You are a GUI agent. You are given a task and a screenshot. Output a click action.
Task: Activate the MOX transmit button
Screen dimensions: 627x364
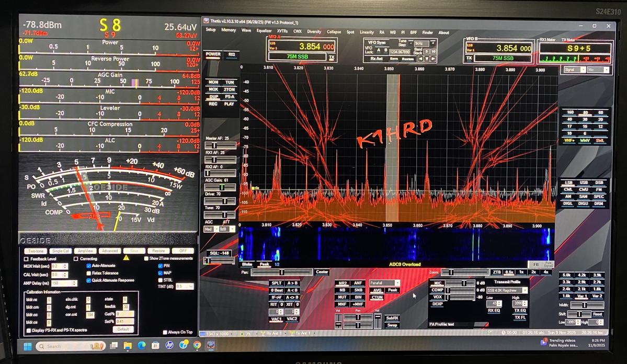click(213, 89)
